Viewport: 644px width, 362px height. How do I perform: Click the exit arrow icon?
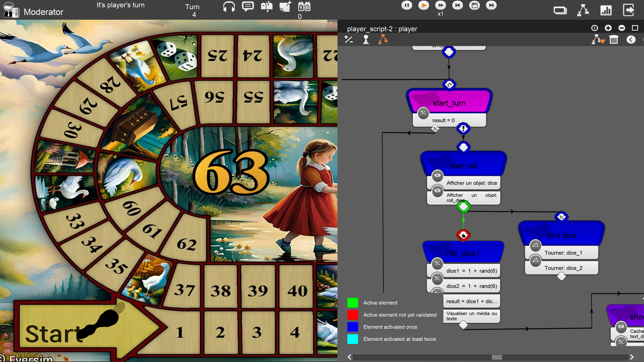pos(629,11)
